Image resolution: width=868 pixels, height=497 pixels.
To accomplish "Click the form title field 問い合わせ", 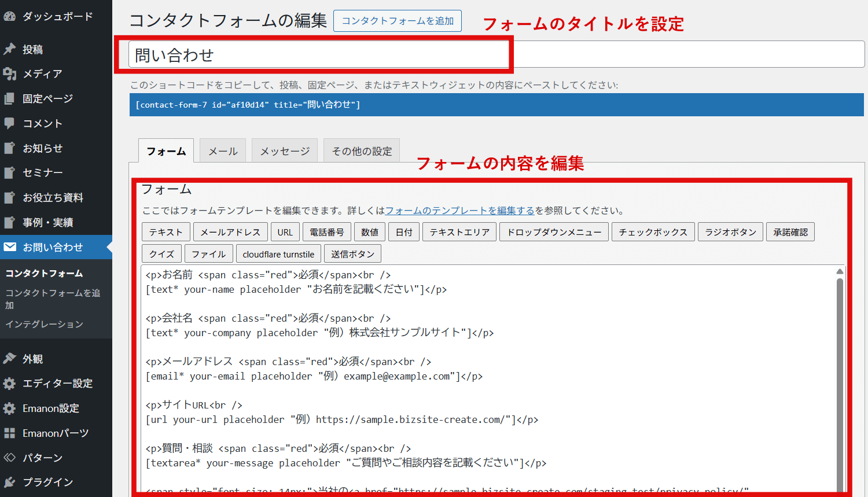I will 318,55.
